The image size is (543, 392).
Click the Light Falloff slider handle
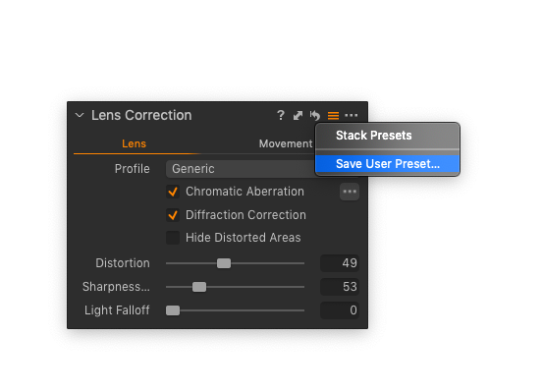173,310
